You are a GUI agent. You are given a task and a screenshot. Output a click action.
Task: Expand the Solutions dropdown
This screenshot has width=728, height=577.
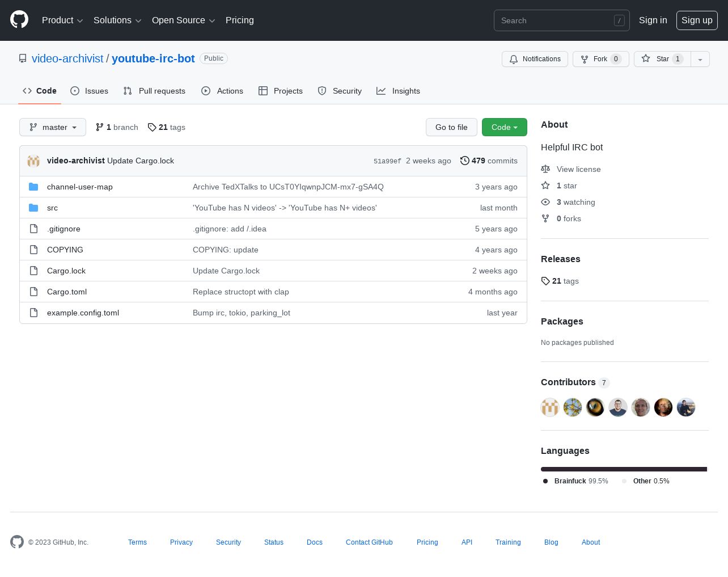(117, 20)
